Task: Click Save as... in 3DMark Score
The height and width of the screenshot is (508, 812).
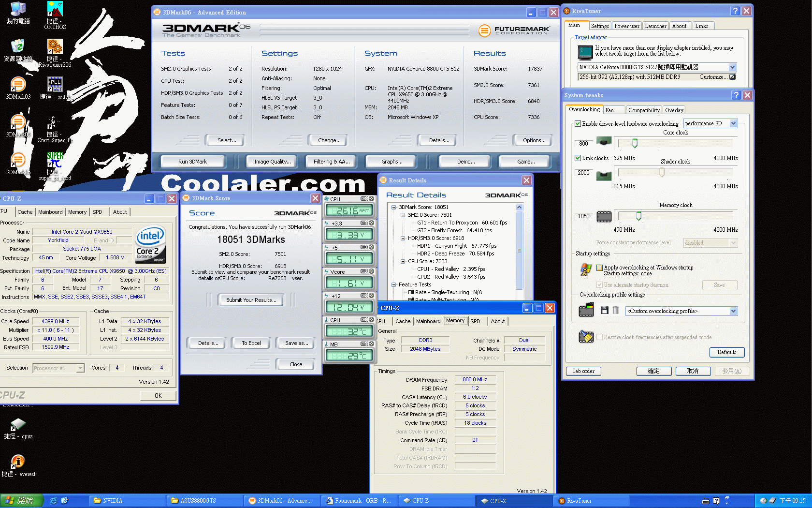Action: 297,343
